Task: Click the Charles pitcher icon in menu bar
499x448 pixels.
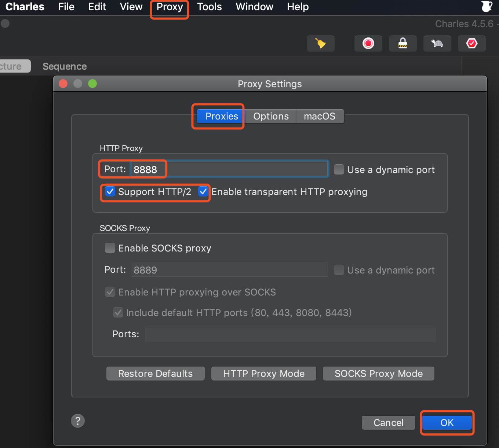Action: tap(487, 7)
